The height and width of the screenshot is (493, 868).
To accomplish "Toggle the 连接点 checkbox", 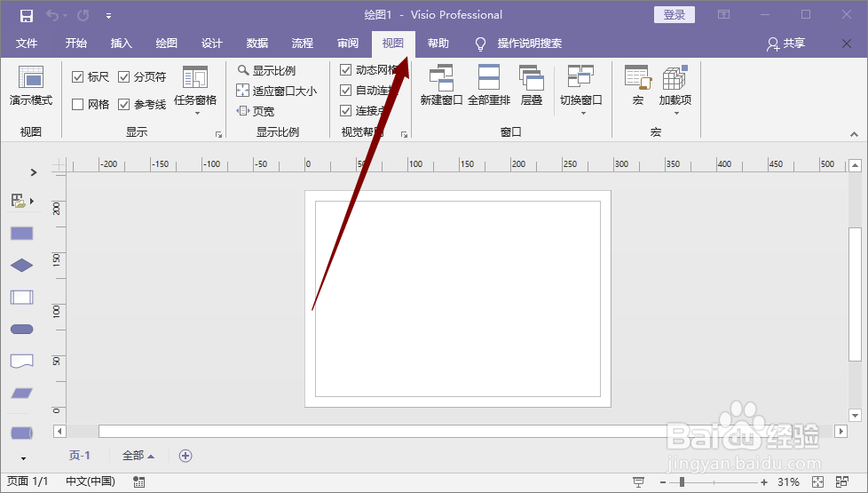I will pyautogui.click(x=345, y=111).
